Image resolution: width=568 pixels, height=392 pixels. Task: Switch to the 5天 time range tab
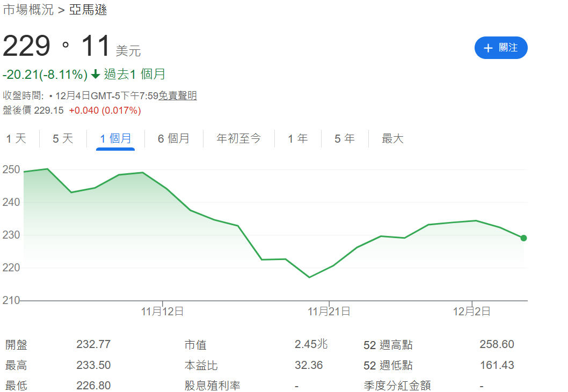click(x=62, y=138)
